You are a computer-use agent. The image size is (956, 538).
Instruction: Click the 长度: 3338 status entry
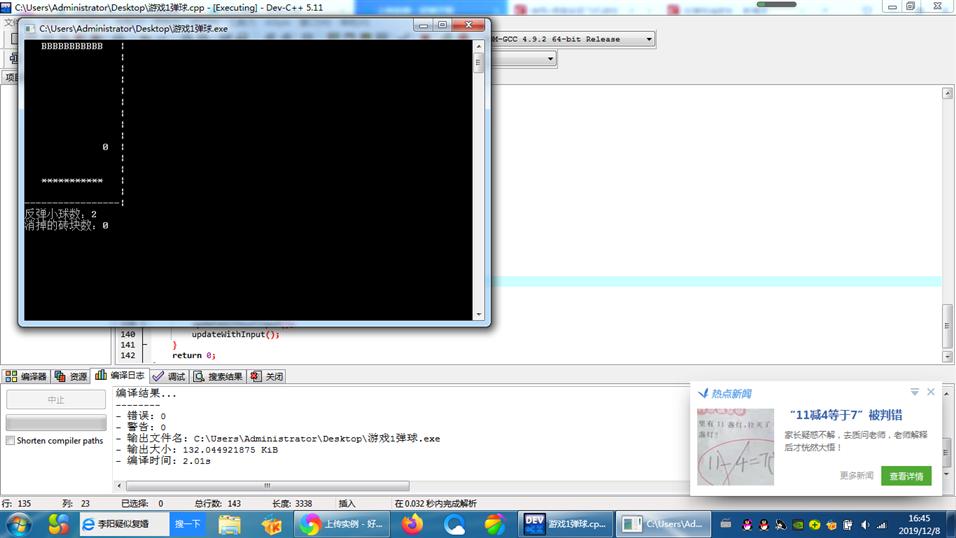coord(292,503)
